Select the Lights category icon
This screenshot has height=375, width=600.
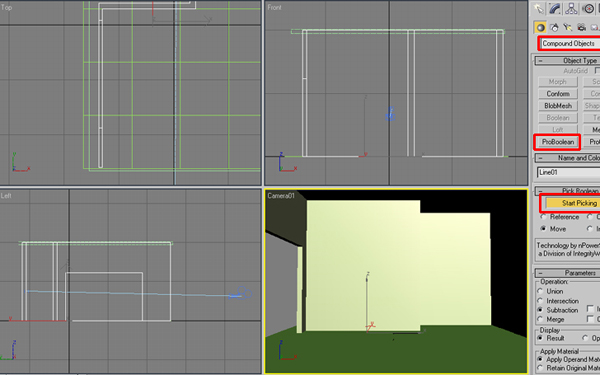tap(568, 27)
